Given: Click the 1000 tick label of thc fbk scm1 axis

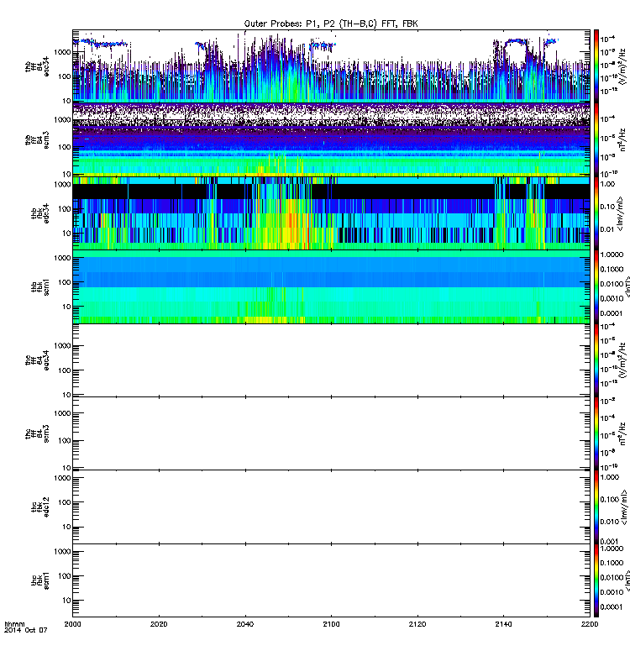Looking at the screenshot, I should point(62,552).
